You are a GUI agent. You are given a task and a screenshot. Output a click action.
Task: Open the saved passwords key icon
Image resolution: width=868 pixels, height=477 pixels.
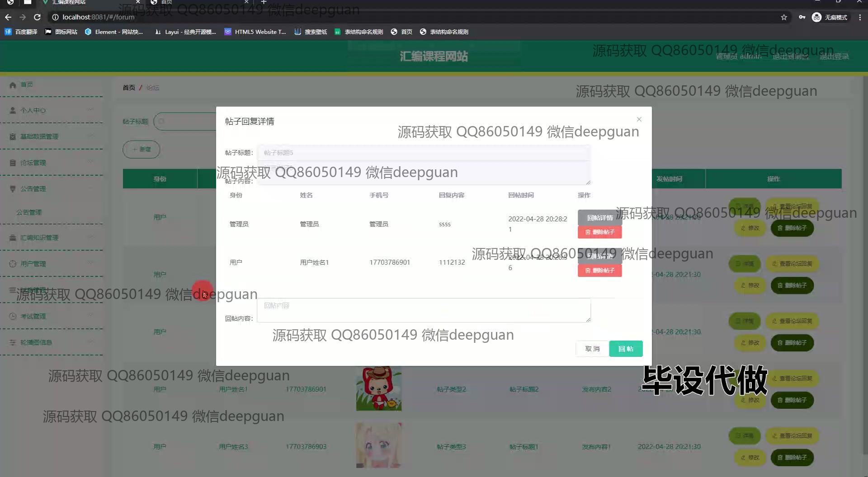point(802,17)
